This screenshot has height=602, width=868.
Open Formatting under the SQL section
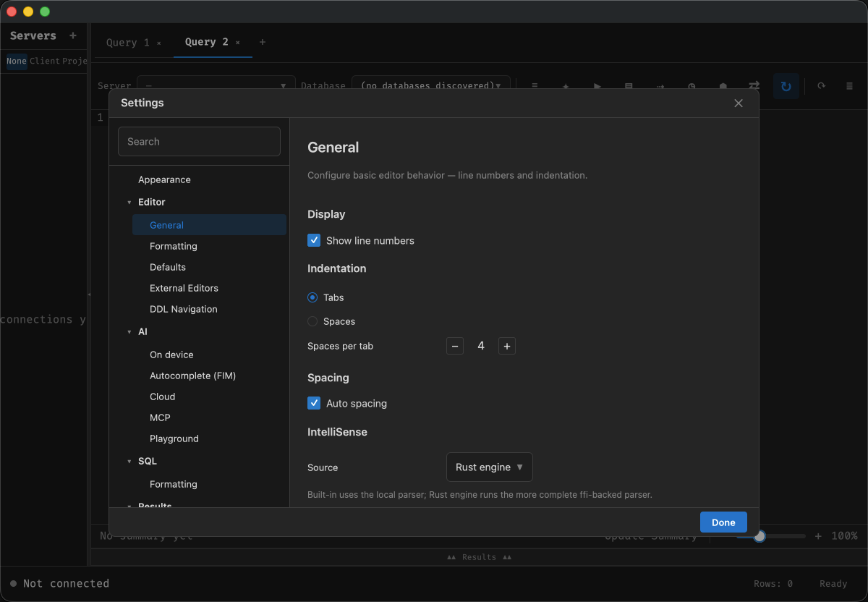coord(174,484)
